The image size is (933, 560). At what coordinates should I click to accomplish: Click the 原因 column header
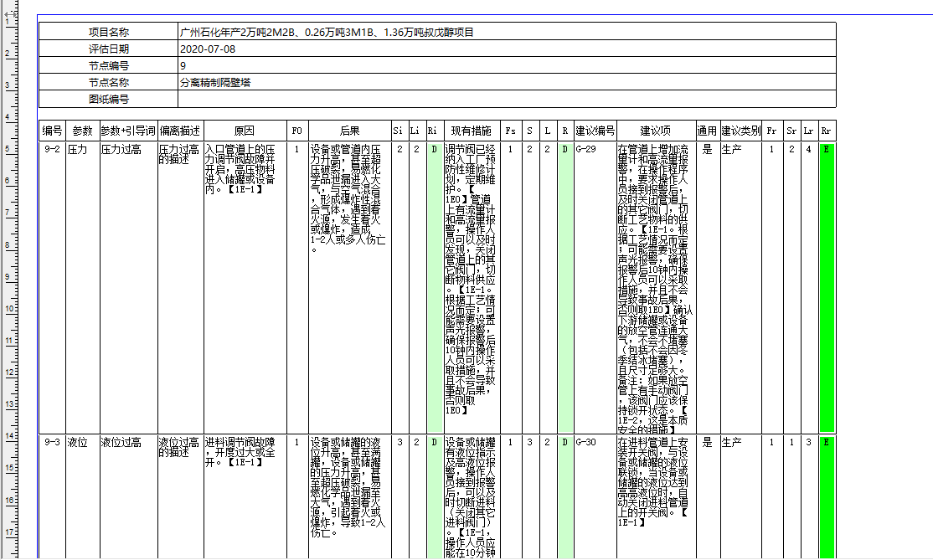click(245, 131)
